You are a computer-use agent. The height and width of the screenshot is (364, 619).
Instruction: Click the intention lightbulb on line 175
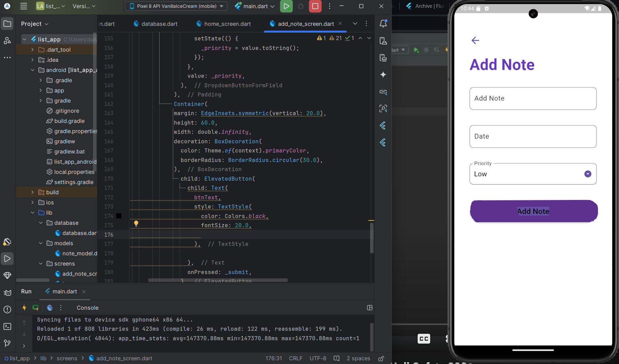(136, 223)
